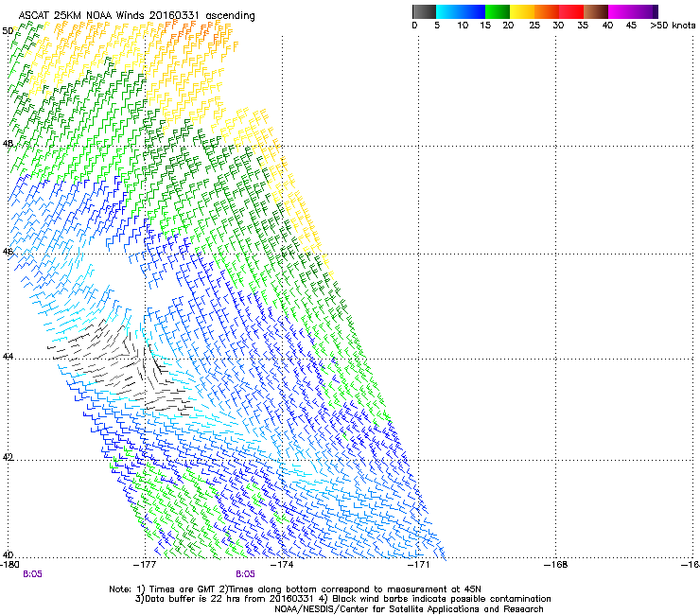The height and width of the screenshot is (615, 700).
Task: Click the chart title 'ASCAT 25KM NOAA Winds 20160331 ascending'
Action: pos(136,15)
